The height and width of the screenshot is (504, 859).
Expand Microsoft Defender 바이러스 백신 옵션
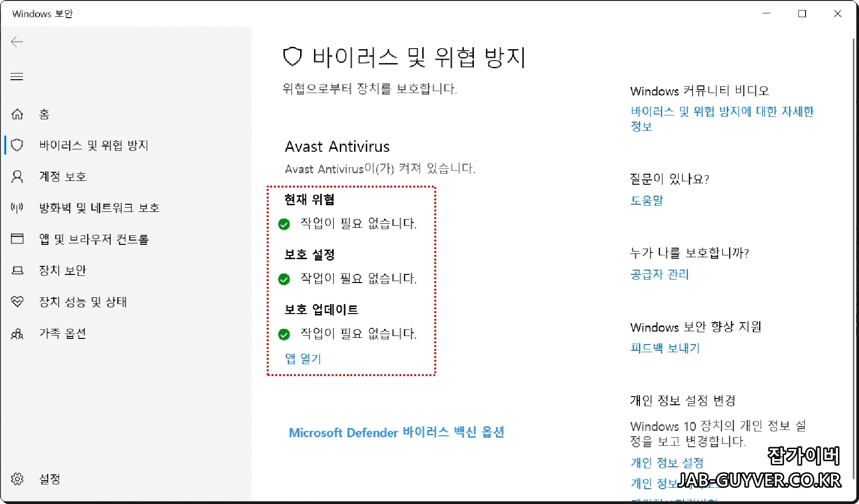[x=397, y=432]
